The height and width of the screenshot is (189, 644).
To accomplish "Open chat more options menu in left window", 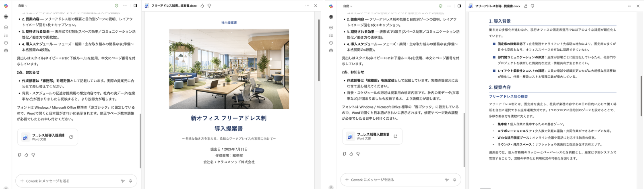I will point(125,6).
